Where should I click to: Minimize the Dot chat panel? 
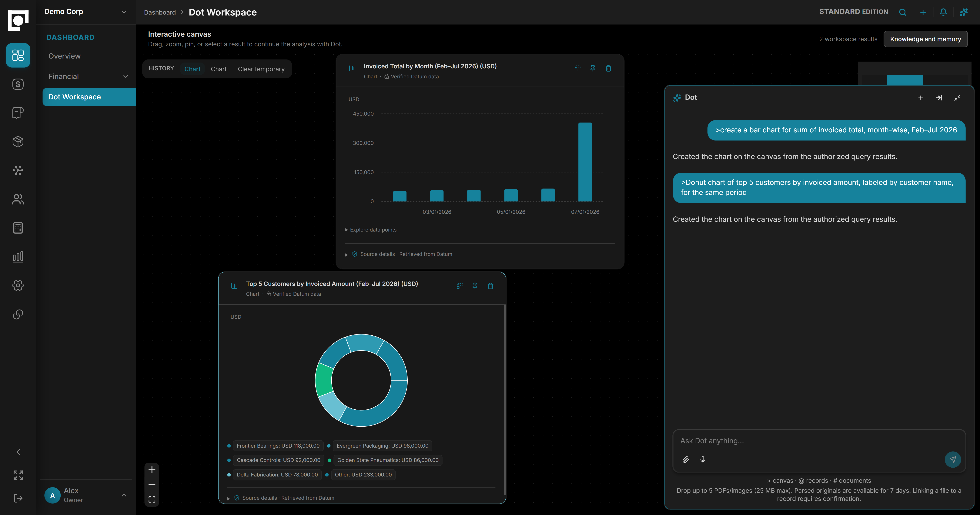click(957, 98)
